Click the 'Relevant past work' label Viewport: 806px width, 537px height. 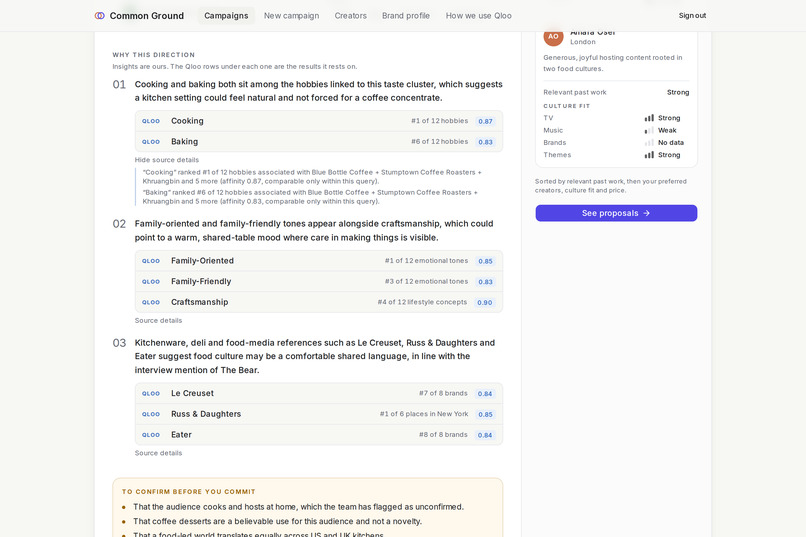point(575,92)
